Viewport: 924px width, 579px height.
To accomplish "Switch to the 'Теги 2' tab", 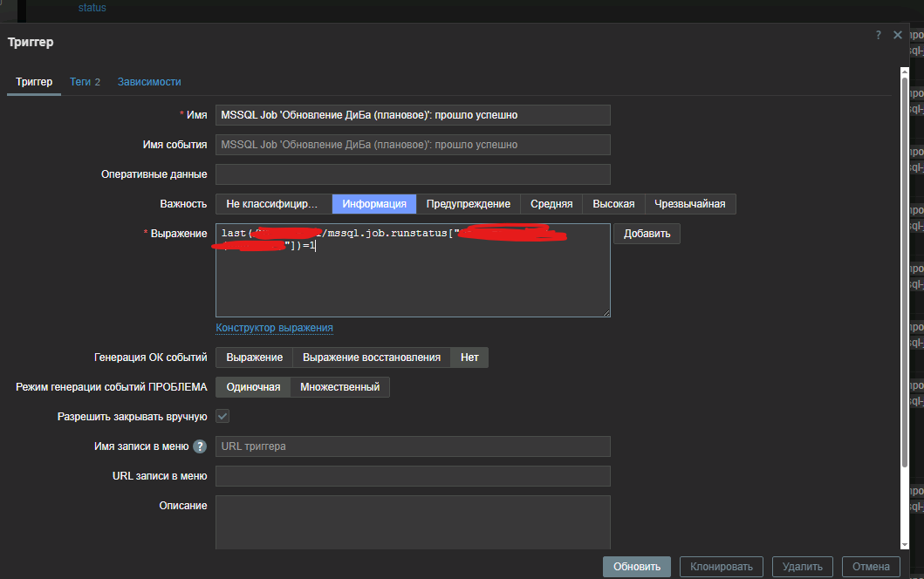I will pyautogui.click(x=85, y=82).
